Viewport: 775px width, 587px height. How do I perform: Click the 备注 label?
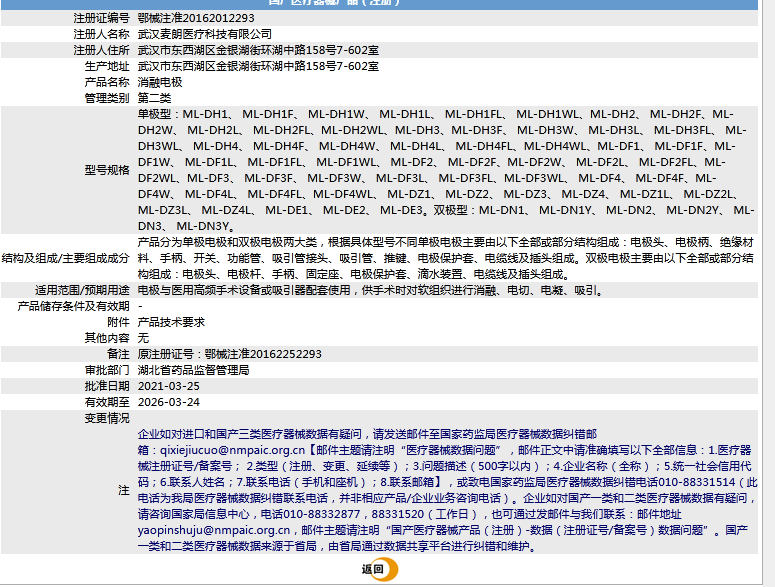[118, 354]
